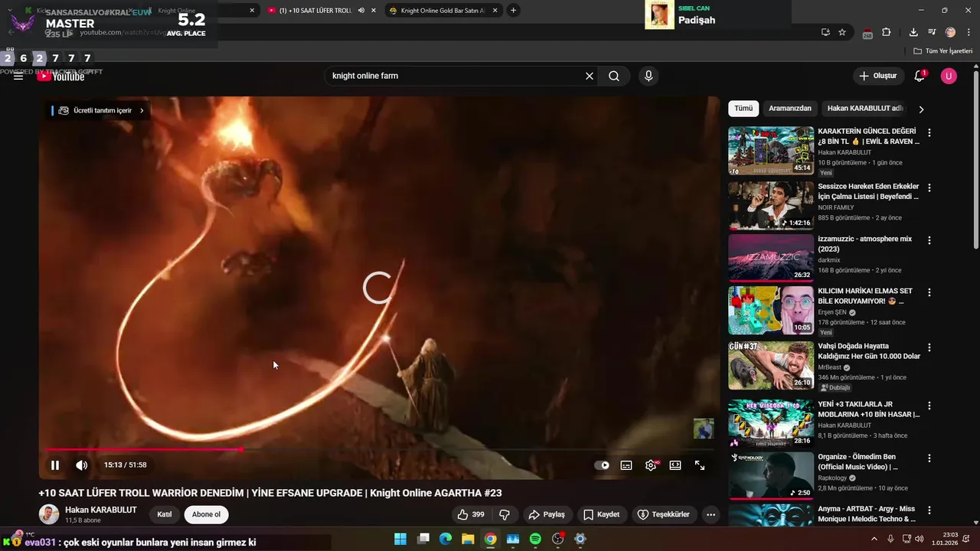Bookmark this page with the star

(x=842, y=32)
